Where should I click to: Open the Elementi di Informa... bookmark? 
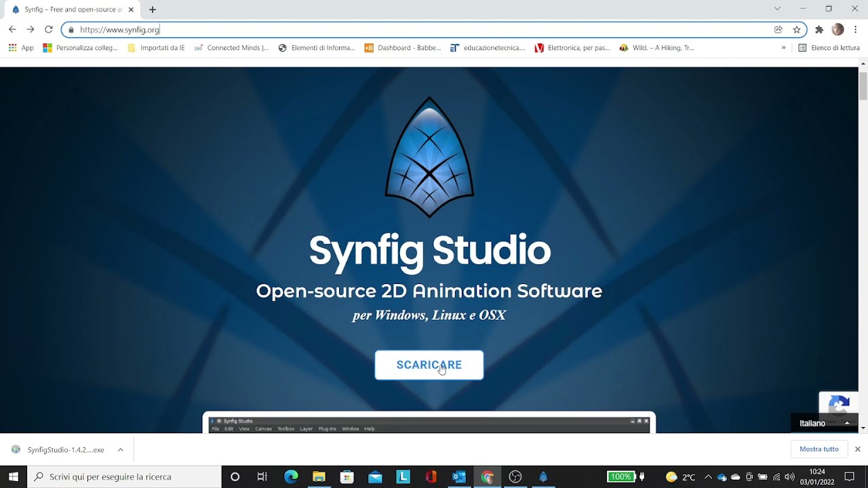[317, 48]
